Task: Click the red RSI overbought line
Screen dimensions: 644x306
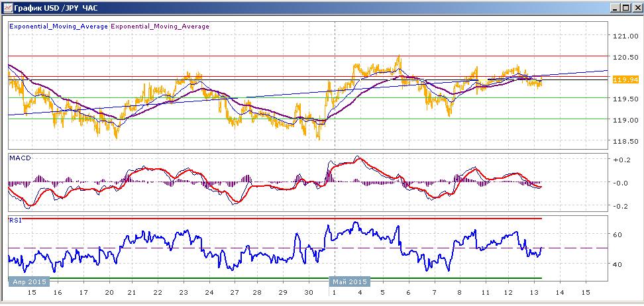Action: [275, 219]
